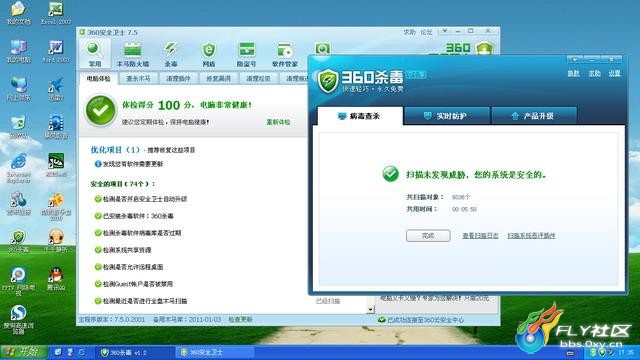Image resolution: width=640 pixels, height=360 pixels.
Task: Open 360杀毒 title bar dropdown menu
Action: (576, 60)
